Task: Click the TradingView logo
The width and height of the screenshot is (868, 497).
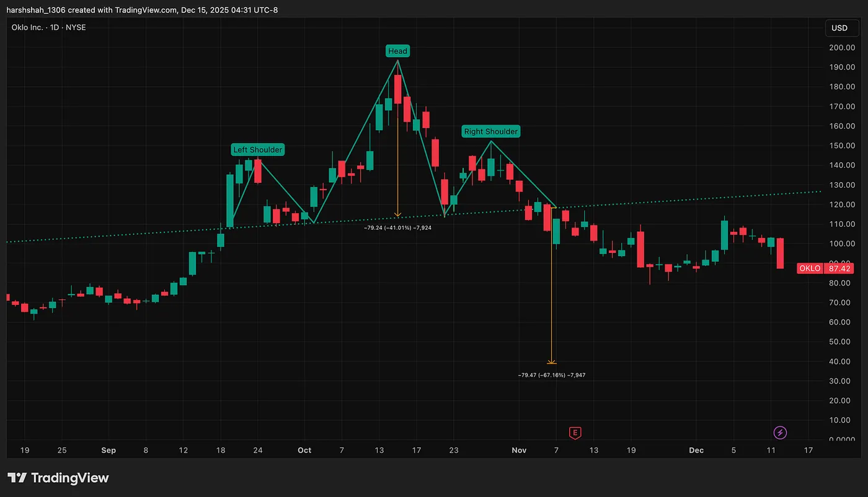Action: click(x=58, y=478)
